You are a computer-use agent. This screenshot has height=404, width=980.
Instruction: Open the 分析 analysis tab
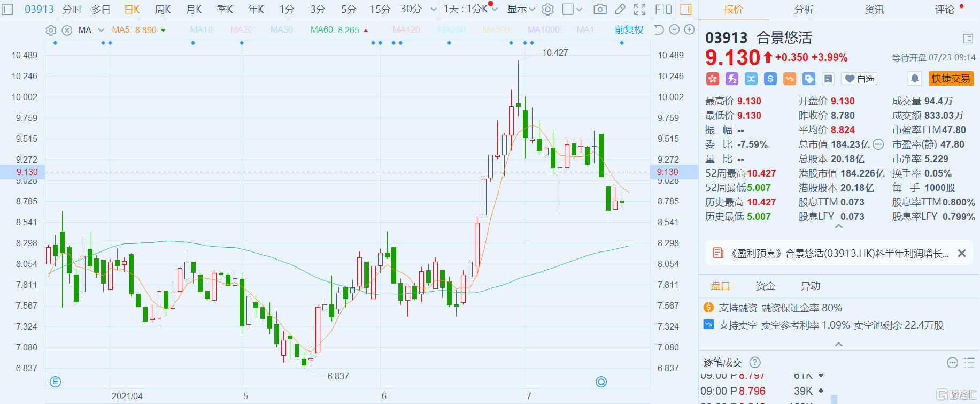[x=804, y=10]
